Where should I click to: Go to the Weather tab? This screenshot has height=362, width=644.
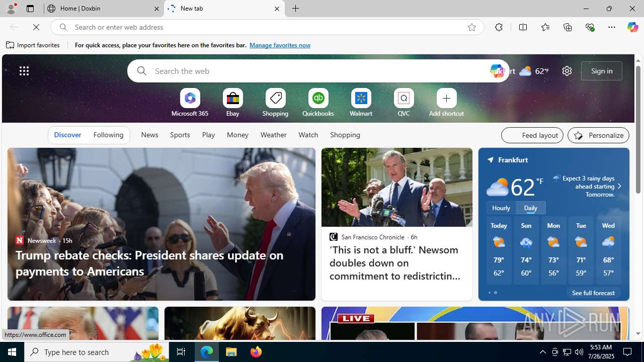(273, 135)
